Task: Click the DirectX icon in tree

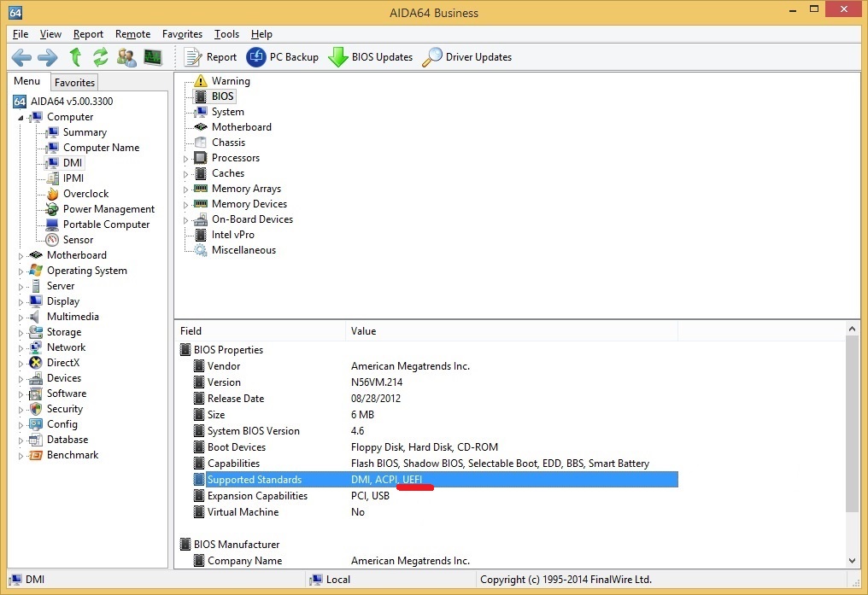Action: click(36, 363)
